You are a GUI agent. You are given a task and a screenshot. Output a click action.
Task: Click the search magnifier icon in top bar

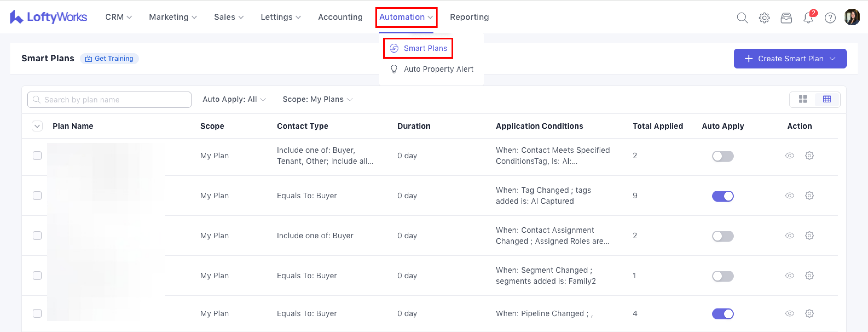click(x=742, y=18)
